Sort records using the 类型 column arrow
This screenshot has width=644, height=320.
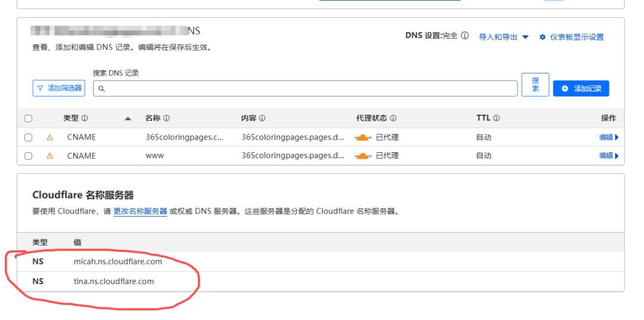[128, 118]
